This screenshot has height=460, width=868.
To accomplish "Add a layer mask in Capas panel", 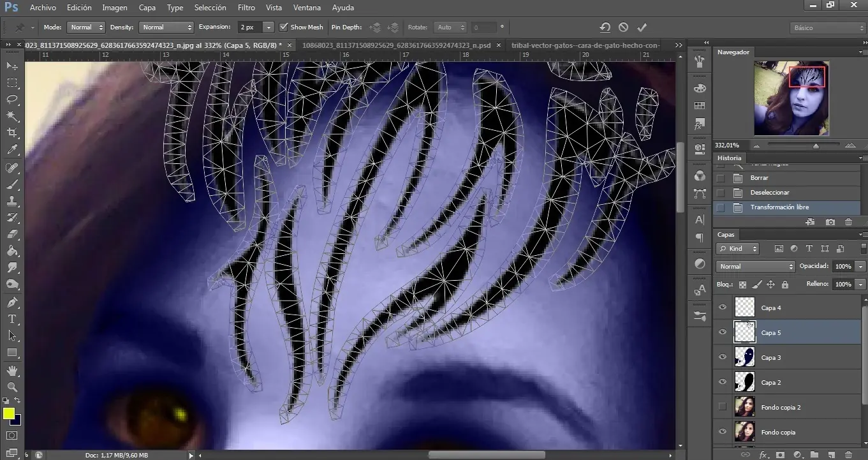I will (780, 455).
